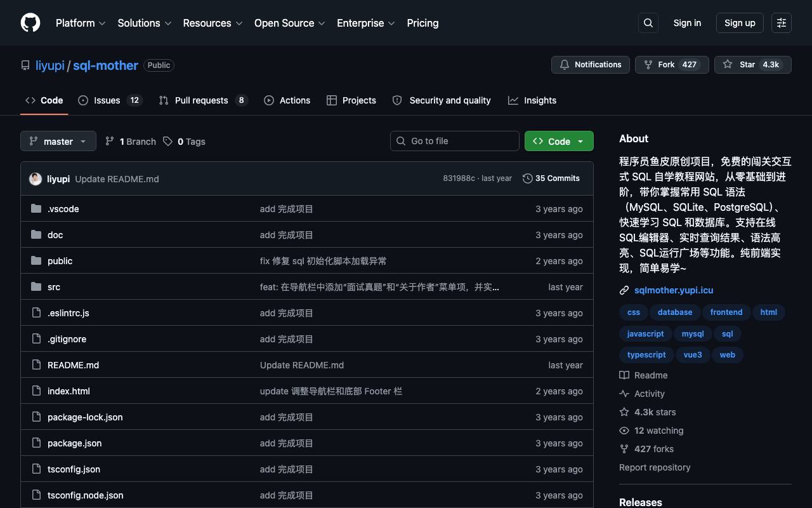Open the Pricing page link
Screen dimensions: 812x508
click(422, 23)
